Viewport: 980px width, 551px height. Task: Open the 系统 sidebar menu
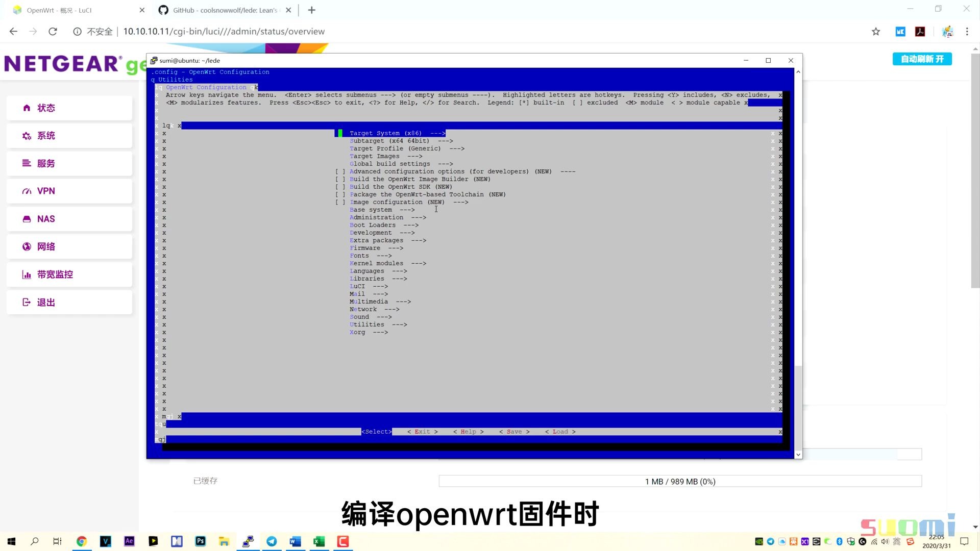pyautogui.click(x=69, y=136)
